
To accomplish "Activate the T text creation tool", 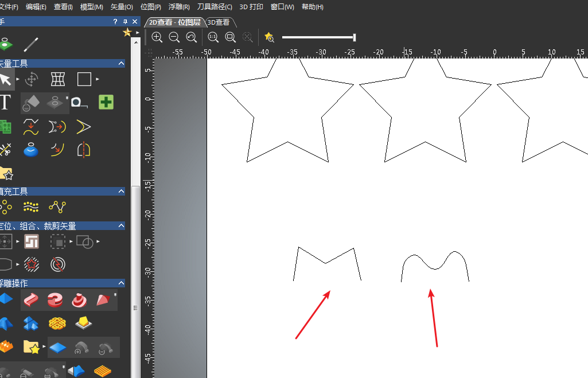I will [5, 102].
